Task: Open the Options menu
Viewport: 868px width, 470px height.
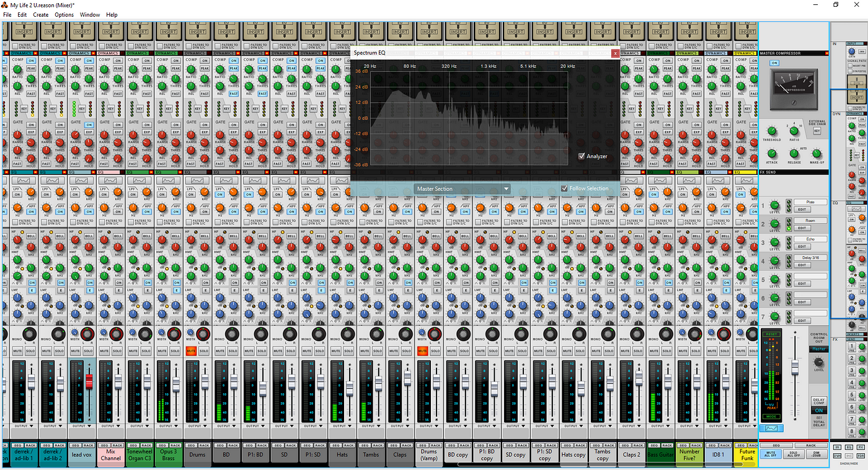Action: click(64, 14)
